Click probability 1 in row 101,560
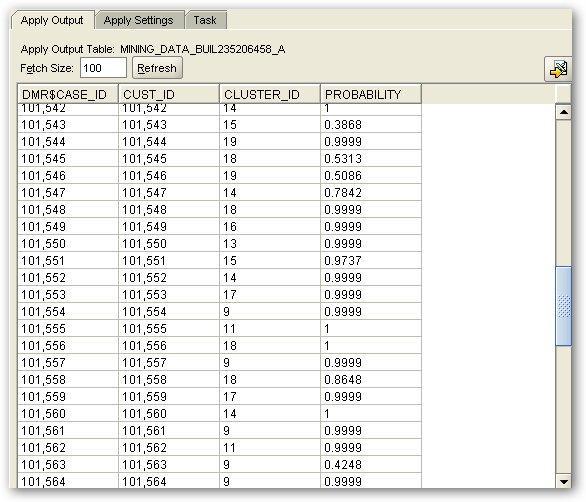 click(x=371, y=414)
